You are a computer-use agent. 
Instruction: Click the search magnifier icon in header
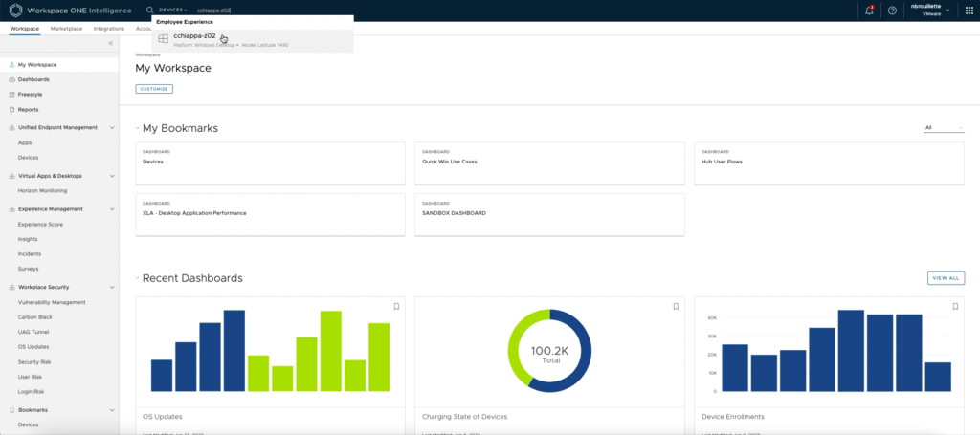coord(149,10)
